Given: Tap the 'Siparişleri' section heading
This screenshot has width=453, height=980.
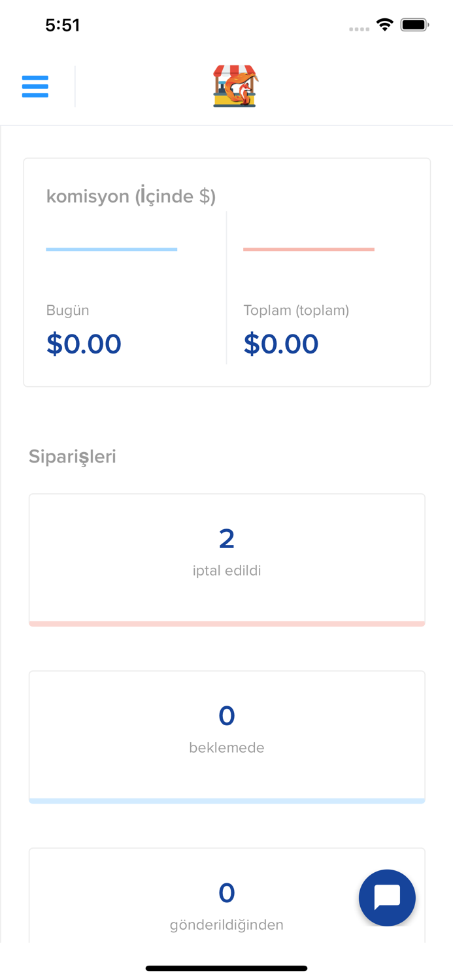Looking at the screenshot, I should tap(72, 456).
